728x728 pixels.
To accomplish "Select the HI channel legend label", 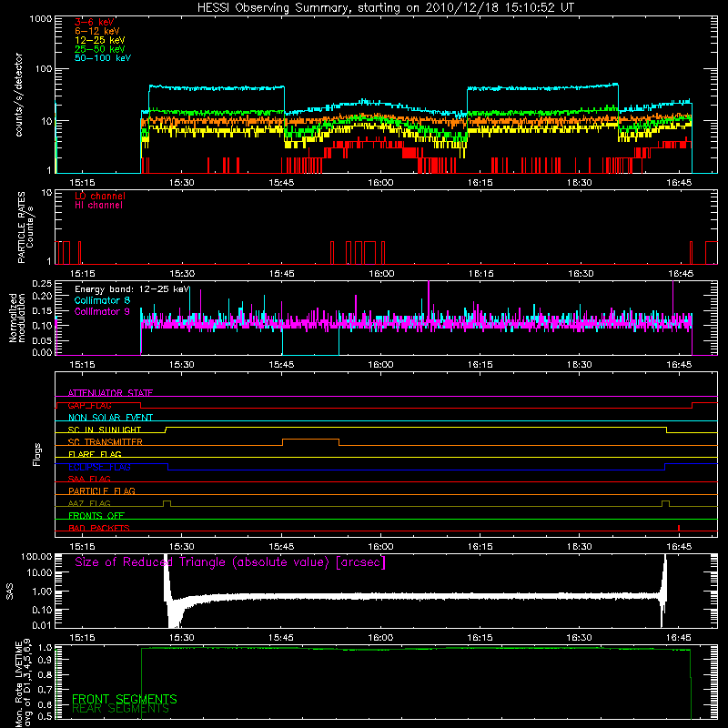I will (98, 206).
